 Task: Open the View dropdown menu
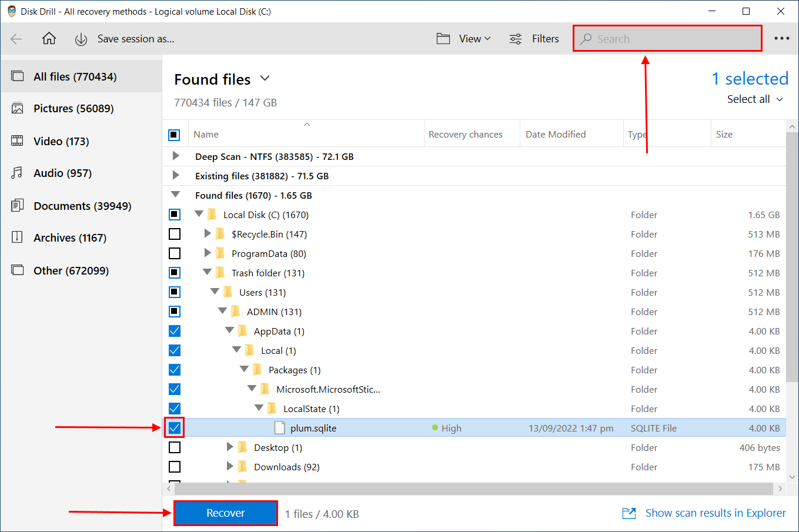point(474,39)
